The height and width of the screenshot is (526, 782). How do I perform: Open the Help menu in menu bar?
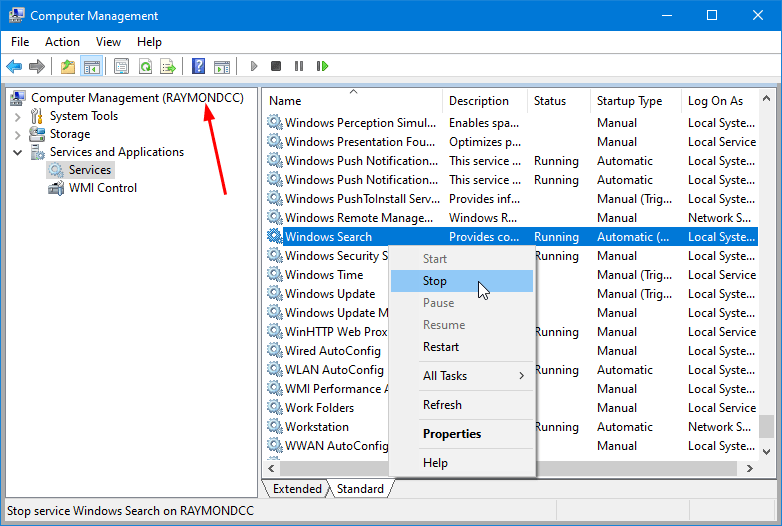coord(149,42)
